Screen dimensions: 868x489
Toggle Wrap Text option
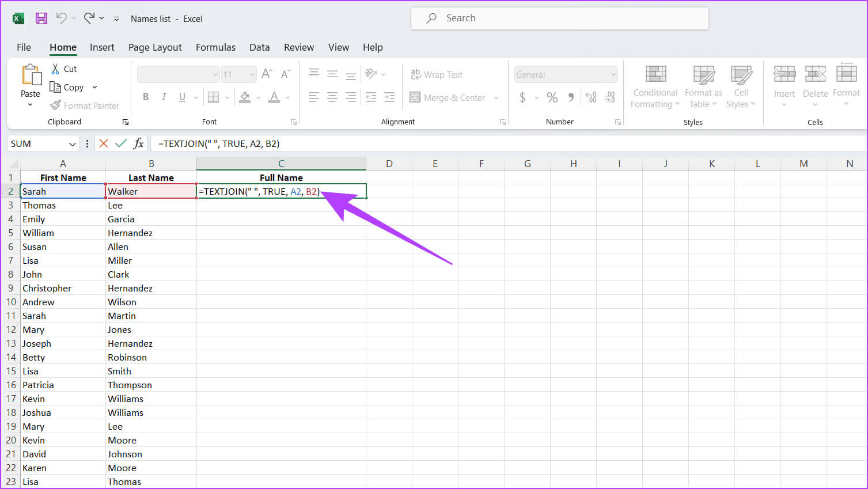coord(437,74)
